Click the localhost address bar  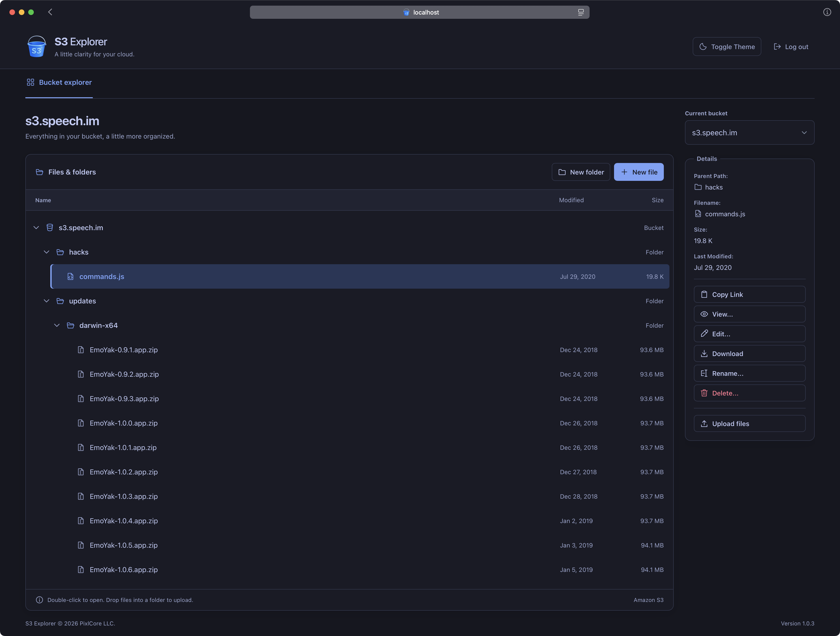point(420,12)
